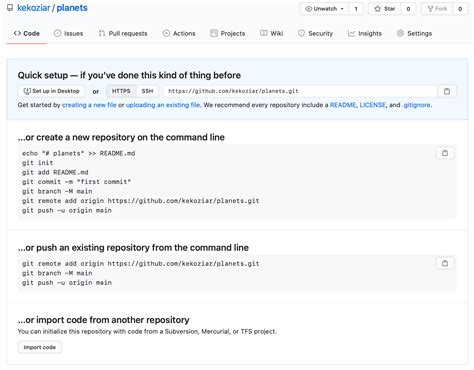Open the Insights graph tab
This screenshot has height=370, width=474.
pyautogui.click(x=365, y=33)
